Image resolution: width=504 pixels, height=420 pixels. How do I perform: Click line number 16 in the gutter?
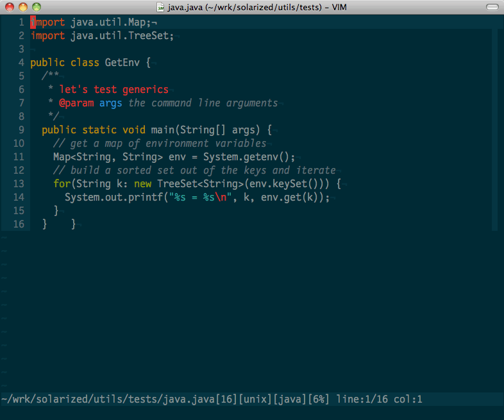(x=18, y=224)
